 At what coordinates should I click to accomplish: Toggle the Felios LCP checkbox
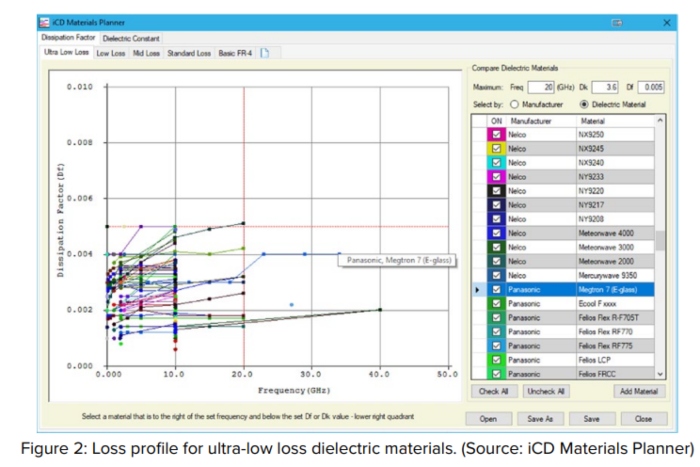496,360
